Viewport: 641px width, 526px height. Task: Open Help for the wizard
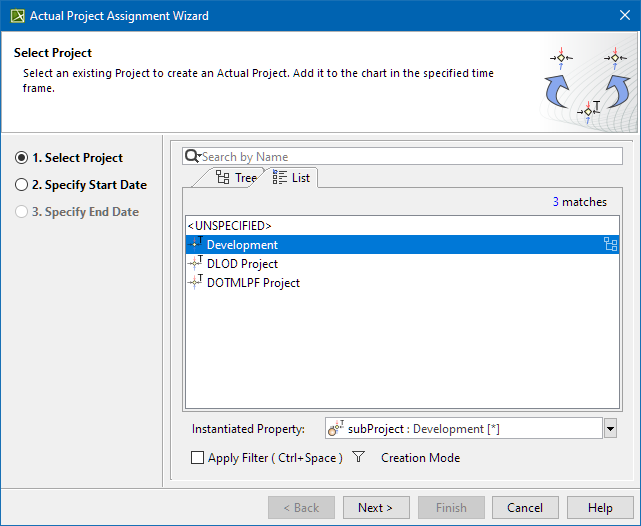[x=600, y=508]
